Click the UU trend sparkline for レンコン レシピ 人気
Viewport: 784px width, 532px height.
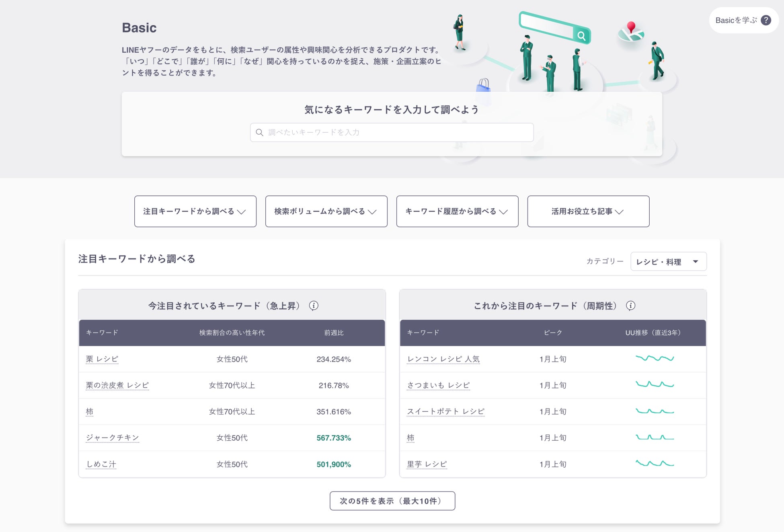(x=654, y=358)
